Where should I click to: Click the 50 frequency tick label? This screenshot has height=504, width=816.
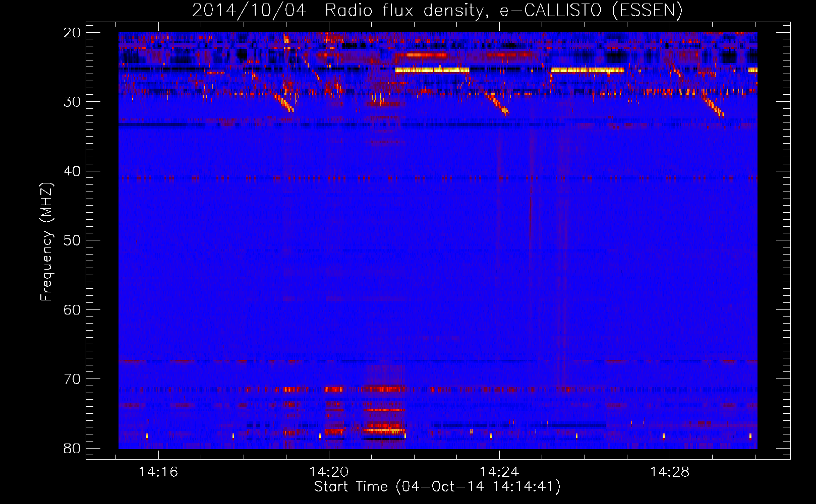coord(72,240)
